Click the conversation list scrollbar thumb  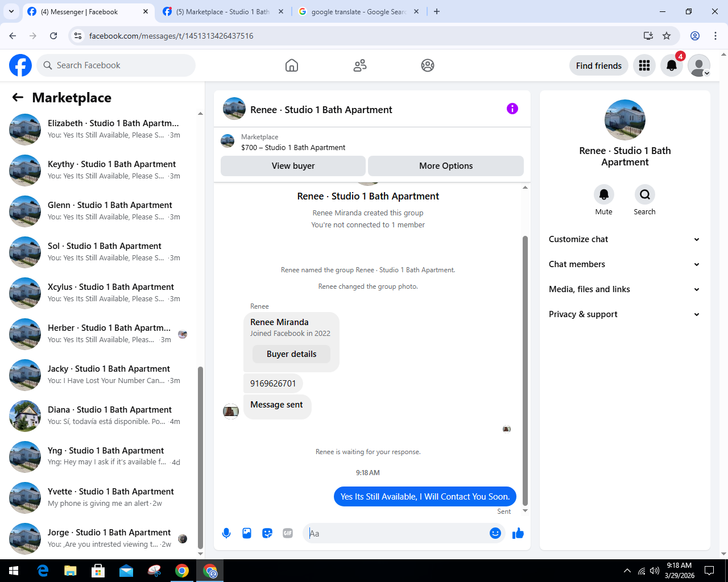coord(200,458)
